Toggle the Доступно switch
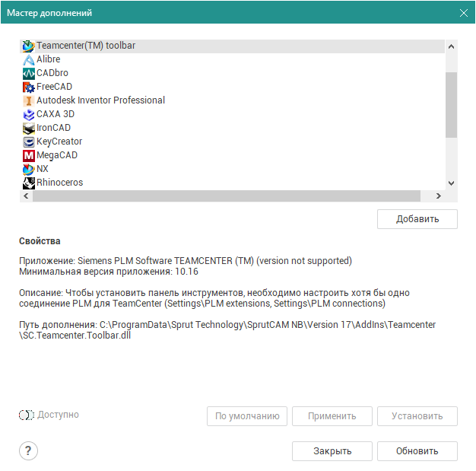This screenshot has width=476, height=471. click(27, 415)
